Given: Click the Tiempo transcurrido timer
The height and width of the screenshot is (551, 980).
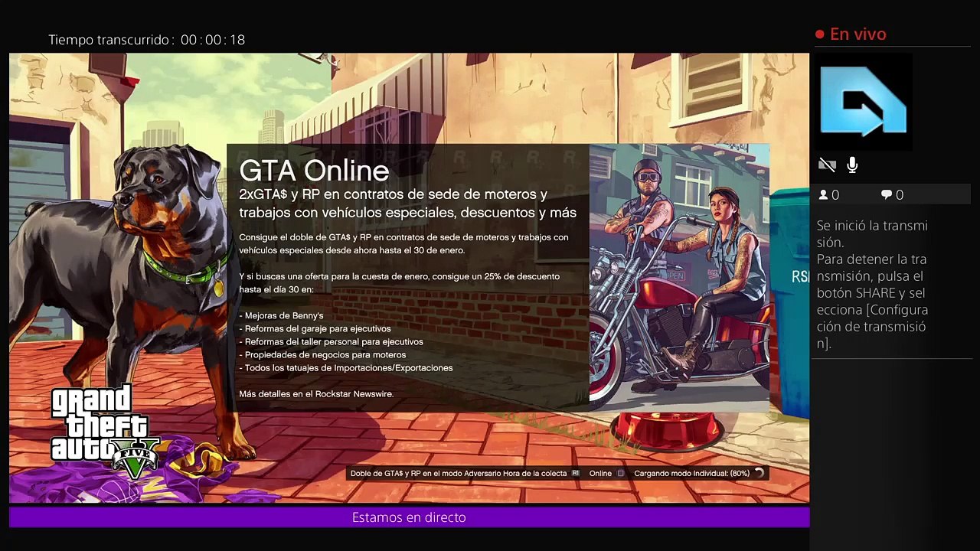Looking at the screenshot, I should [147, 40].
